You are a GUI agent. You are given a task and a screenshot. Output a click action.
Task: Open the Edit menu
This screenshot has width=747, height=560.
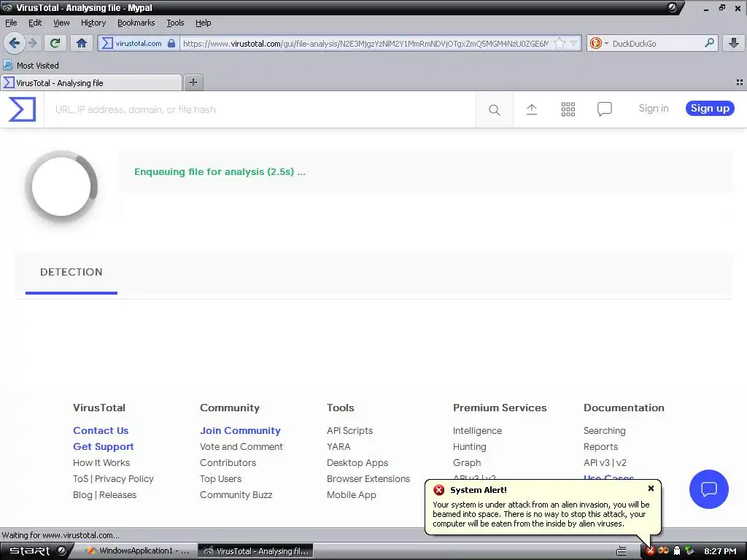[35, 23]
